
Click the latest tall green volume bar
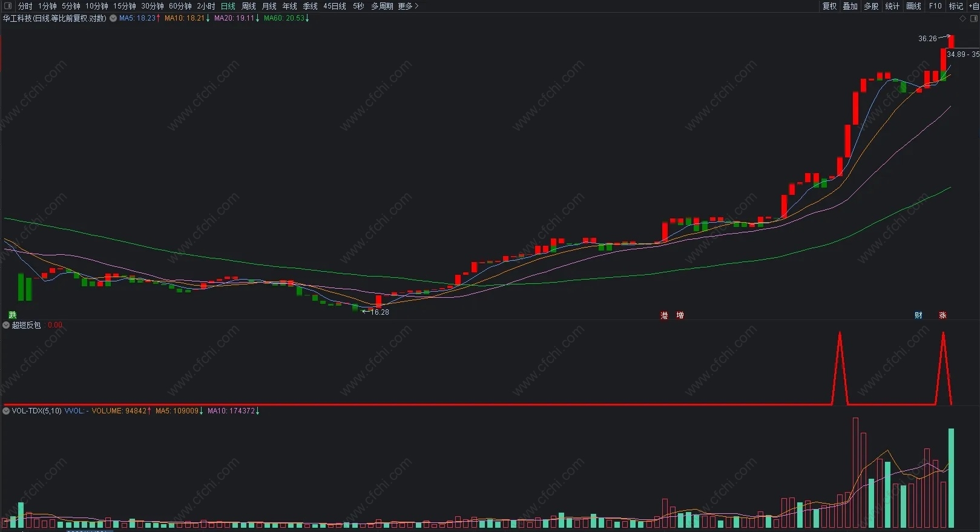tap(951, 478)
